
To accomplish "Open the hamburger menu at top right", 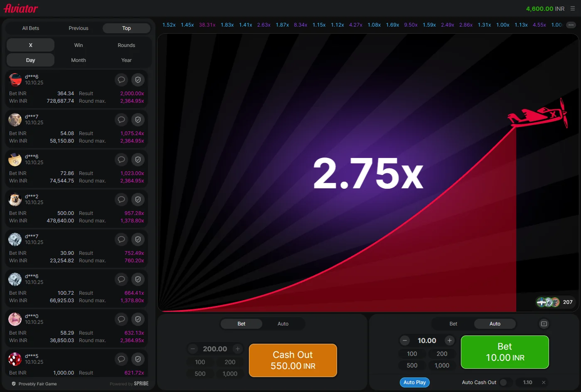I will click(572, 8).
